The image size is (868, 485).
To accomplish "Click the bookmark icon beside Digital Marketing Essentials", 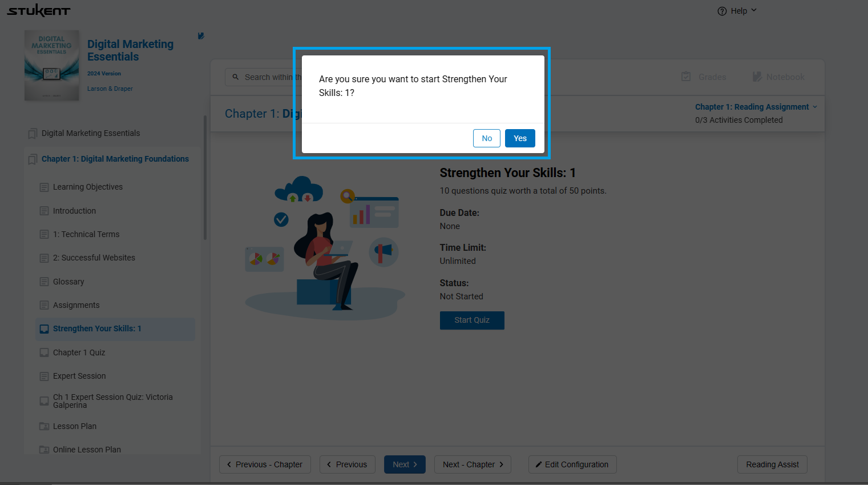I will click(x=33, y=134).
